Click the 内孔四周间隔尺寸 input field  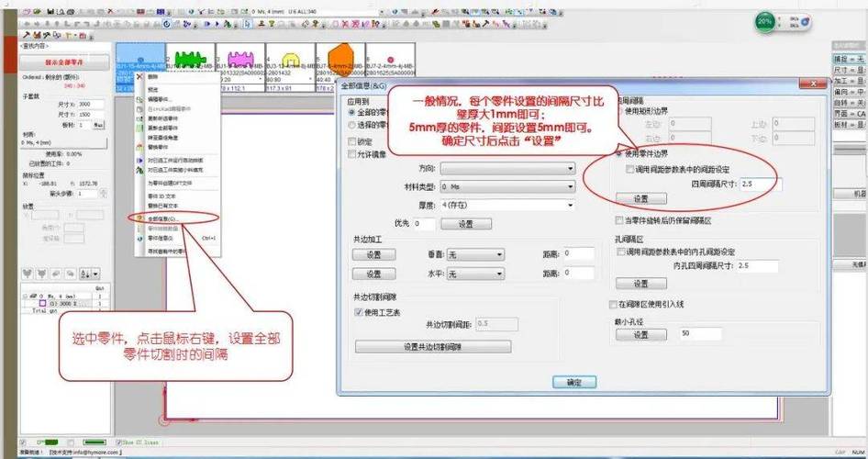(x=757, y=266)
